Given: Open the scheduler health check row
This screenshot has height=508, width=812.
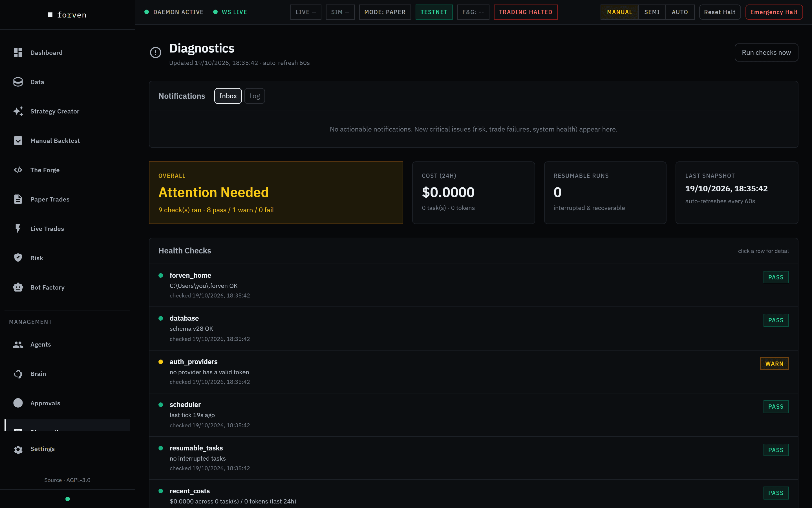Looking at the screenshot, I should point(473,415).
